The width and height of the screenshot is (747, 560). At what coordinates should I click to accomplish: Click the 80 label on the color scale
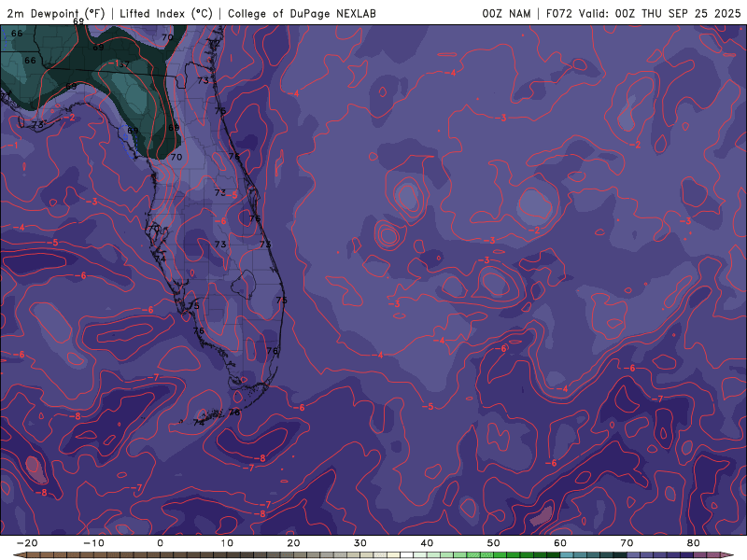[694, 543]
